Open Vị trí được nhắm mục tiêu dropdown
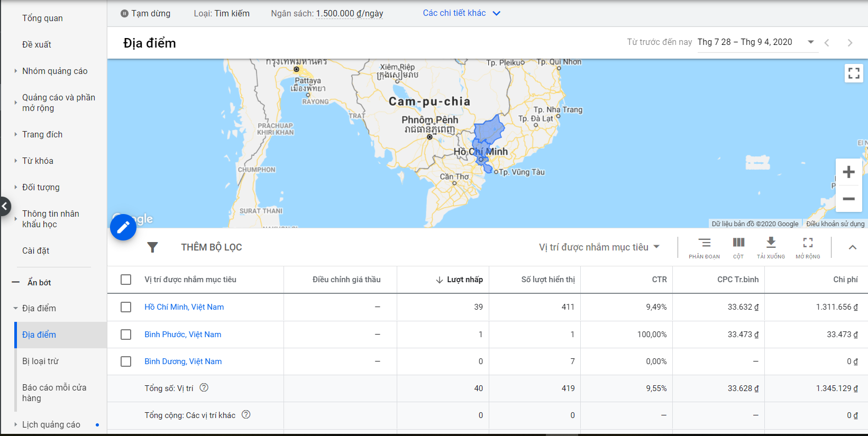The image size is (868, 436). tap(599, 247)
